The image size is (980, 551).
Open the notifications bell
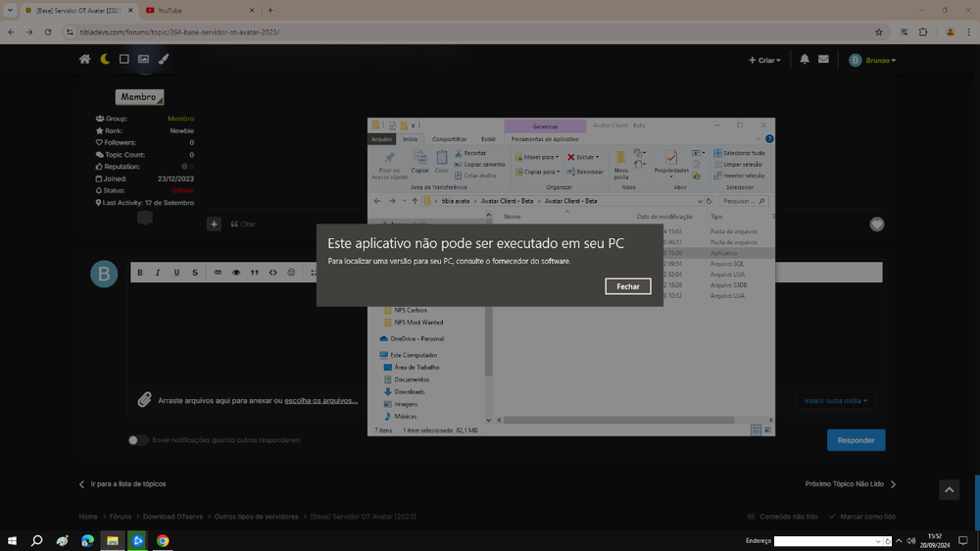tap(805, 59)
